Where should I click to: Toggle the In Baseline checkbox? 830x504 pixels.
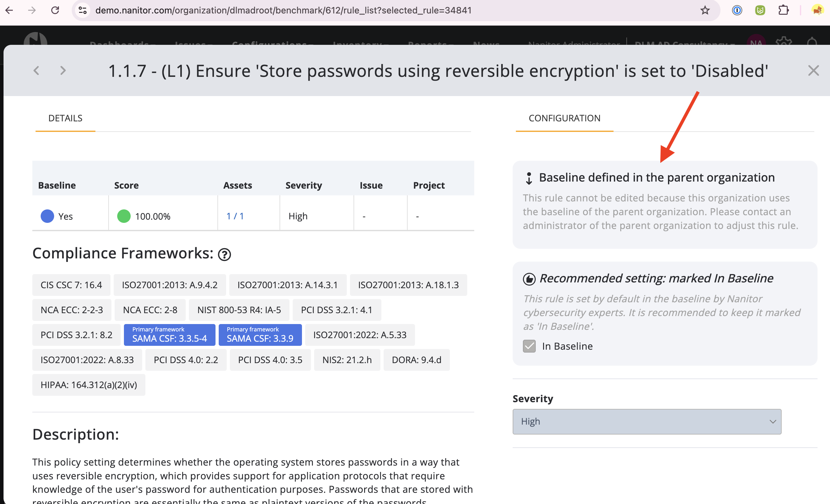pos(529,346)
